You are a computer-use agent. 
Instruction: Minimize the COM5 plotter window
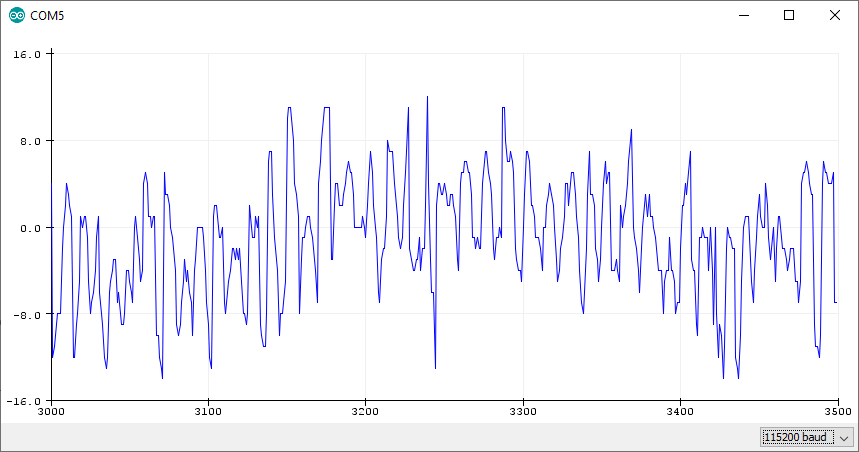[743, 15]
